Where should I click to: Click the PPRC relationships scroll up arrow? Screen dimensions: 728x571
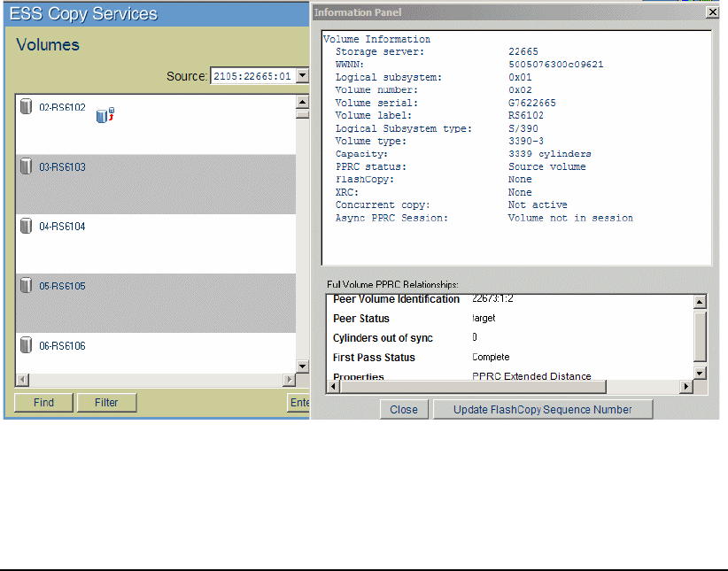point(699,302)
